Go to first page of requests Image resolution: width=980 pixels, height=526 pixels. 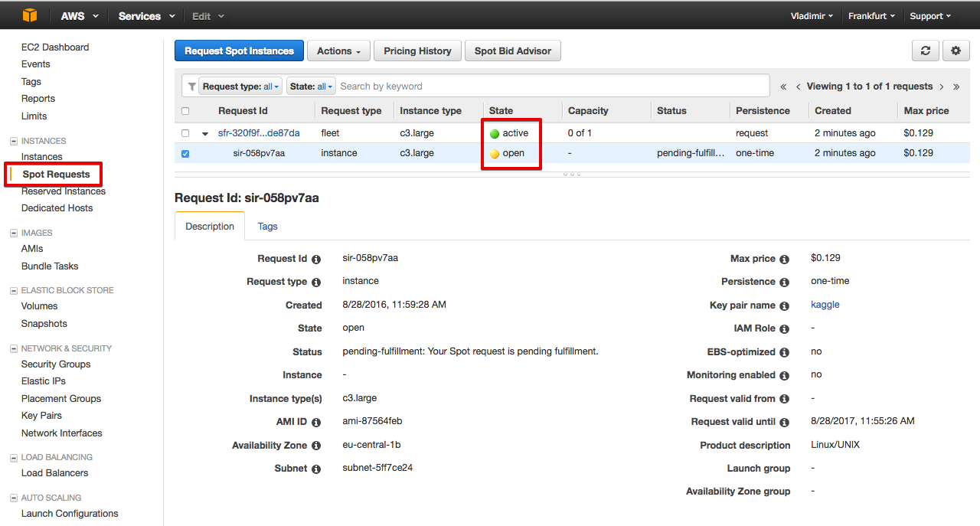pos(783,87)
